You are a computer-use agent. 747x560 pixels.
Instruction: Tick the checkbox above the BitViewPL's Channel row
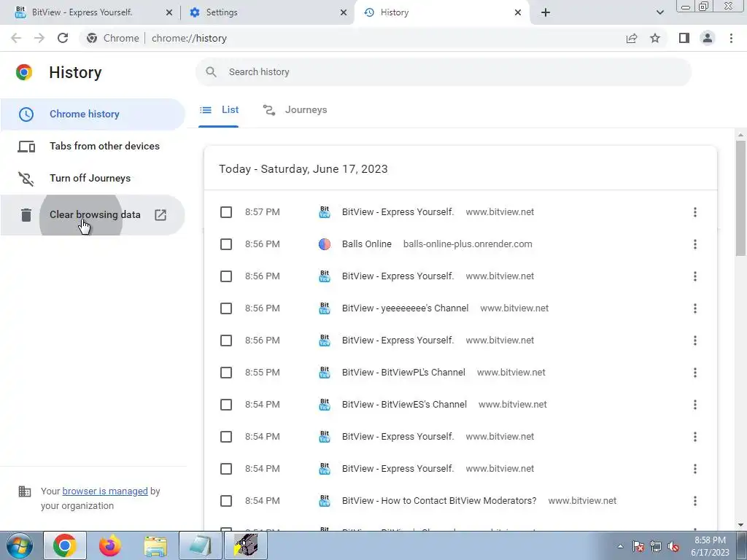tap(226, 341)
